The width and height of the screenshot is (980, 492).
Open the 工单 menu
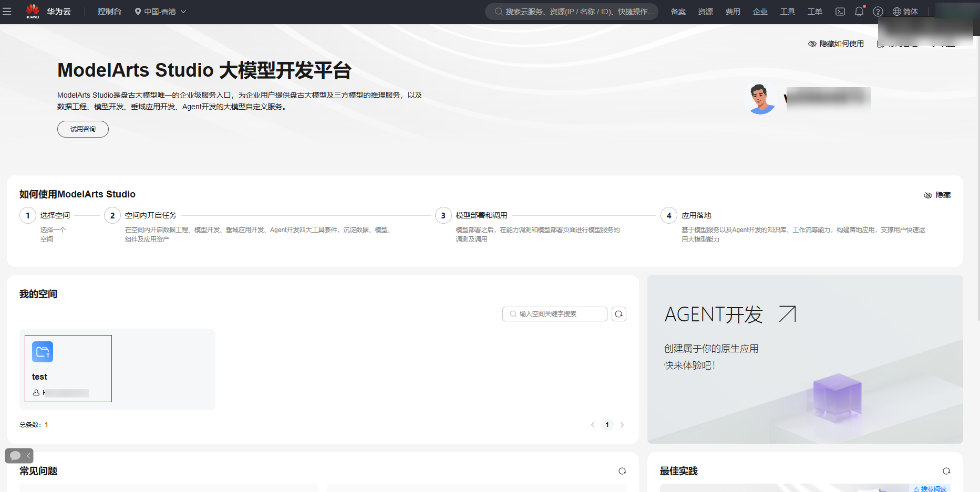pos(815,12)
